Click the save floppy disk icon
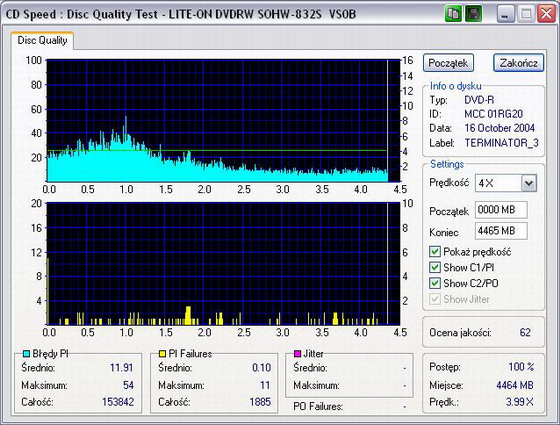This screenshot has height=425, width=560. (x=473, y=14)
